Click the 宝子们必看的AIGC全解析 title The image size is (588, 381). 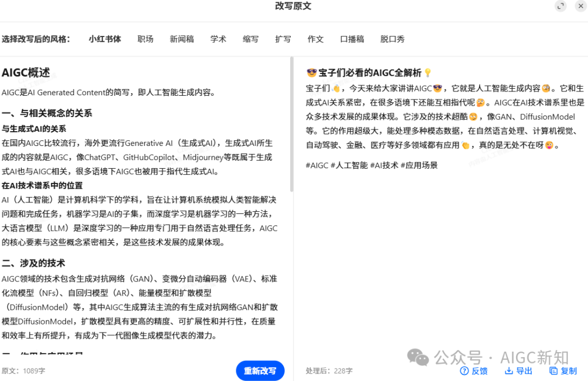tap(370, 73)
